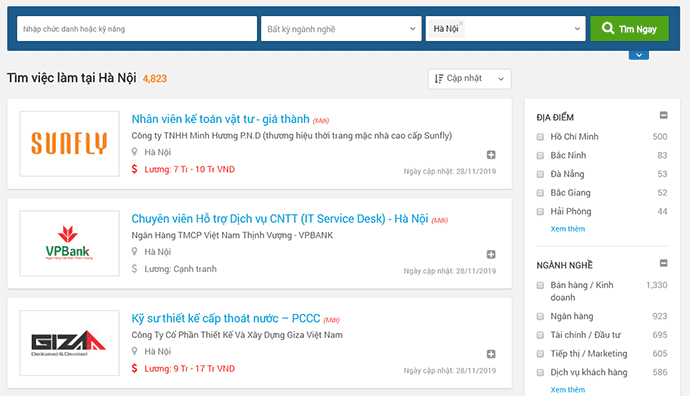Open job Nhân viên kế toán vật tư - giá thành
The image size is (690, 396).
[x=220, y=119]
